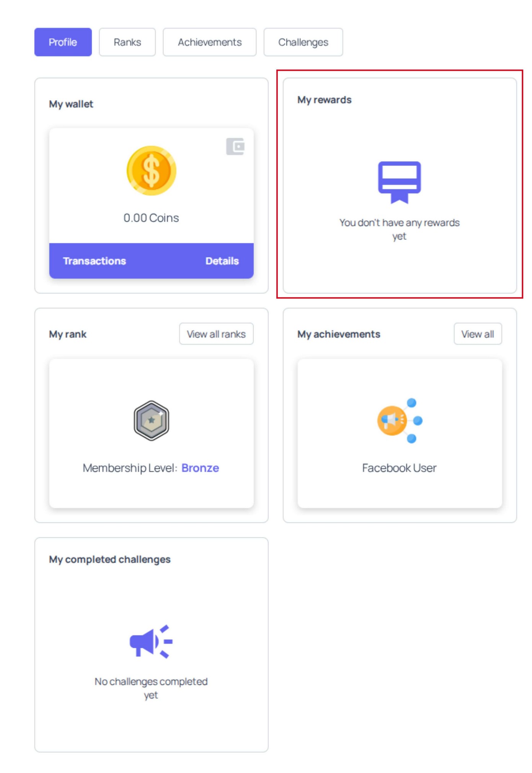Select the Facebook User achievement label
532x773 pixels.
coord(399,468)
